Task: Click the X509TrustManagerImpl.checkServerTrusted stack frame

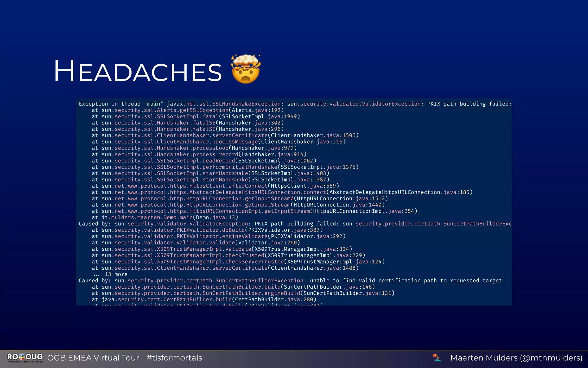Action: (238, 262)
